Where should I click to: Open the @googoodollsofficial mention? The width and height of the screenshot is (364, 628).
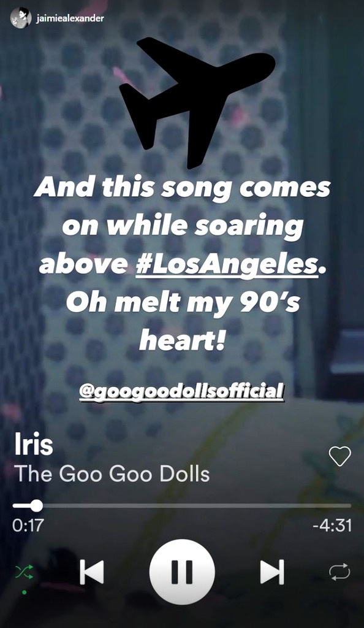[181, 391]
